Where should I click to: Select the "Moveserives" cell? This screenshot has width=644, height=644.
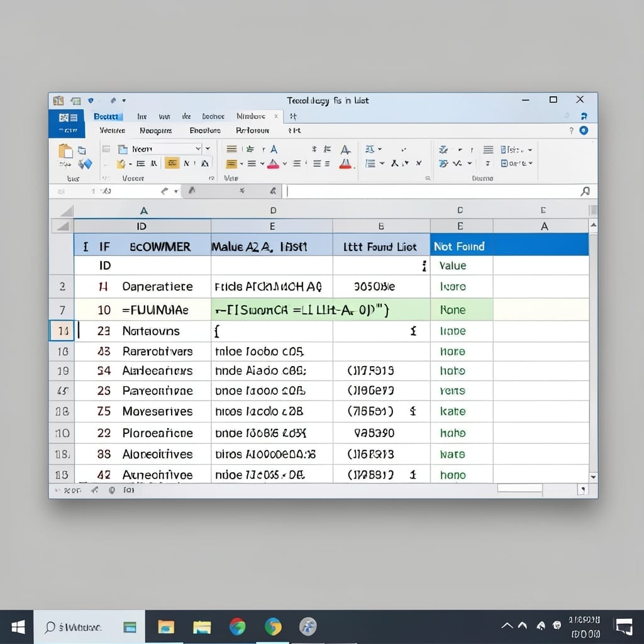157,411
